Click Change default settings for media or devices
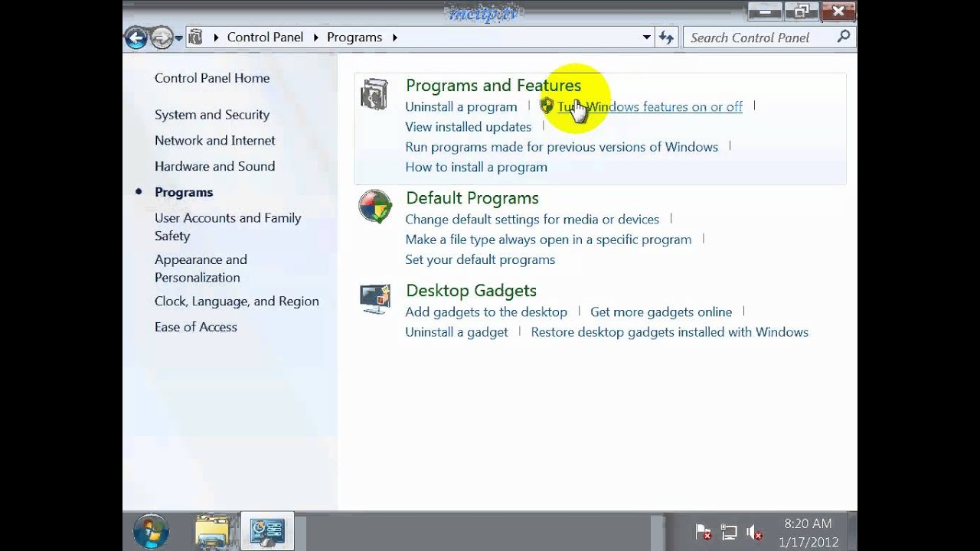The image size is (980, 551). tap(532, 220)
